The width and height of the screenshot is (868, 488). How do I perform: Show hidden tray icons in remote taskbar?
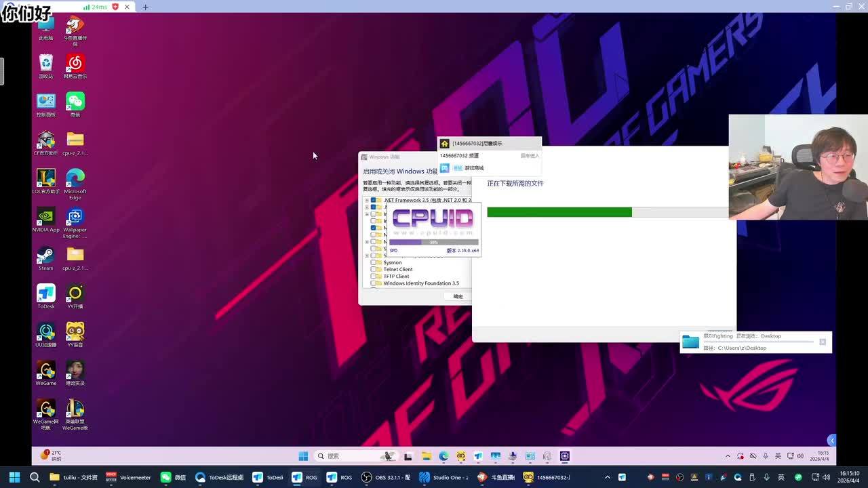pyautogui.click(x=728, y=456)
